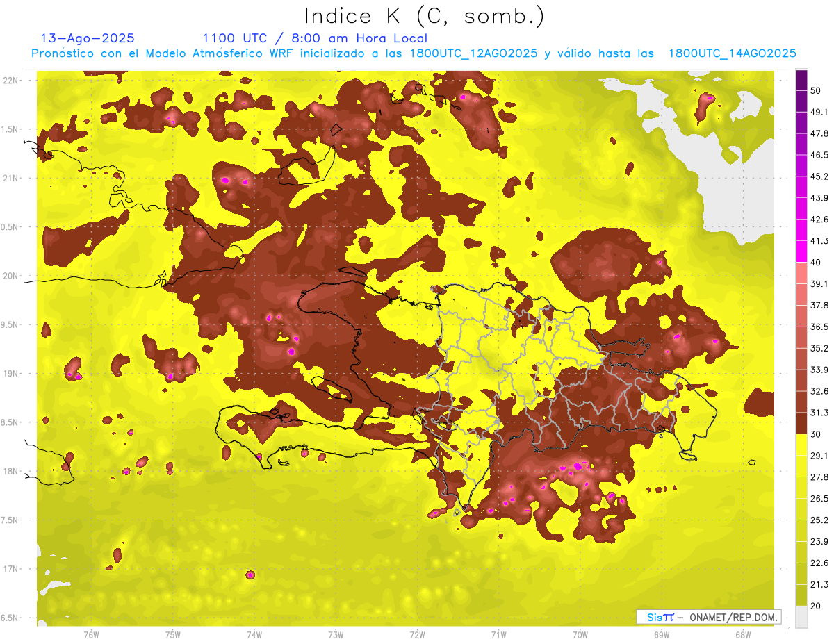Click the "31.3" color scale value

point(819,413)
